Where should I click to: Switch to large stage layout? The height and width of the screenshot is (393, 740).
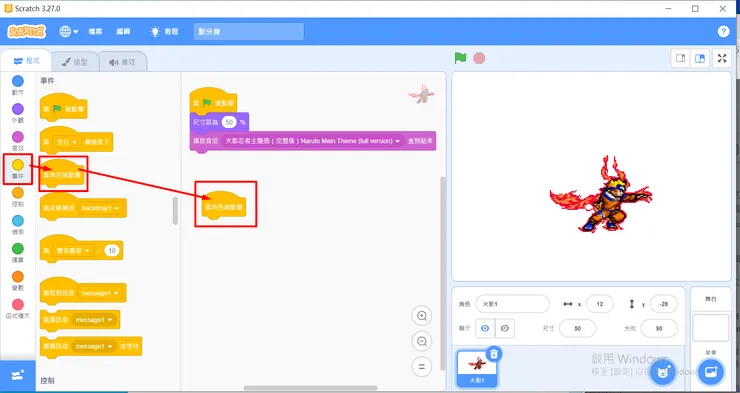point(700,59)
